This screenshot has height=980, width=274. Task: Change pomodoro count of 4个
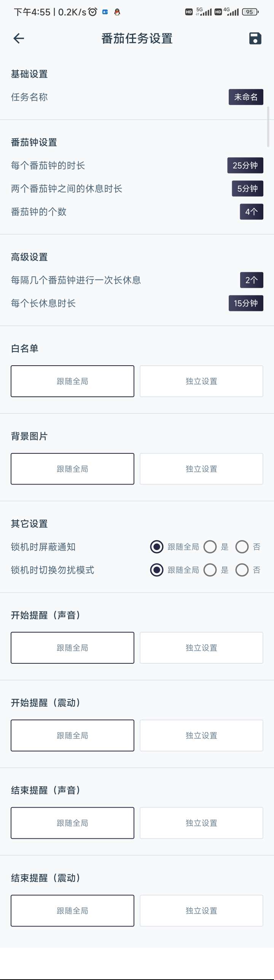click(251, 211)
